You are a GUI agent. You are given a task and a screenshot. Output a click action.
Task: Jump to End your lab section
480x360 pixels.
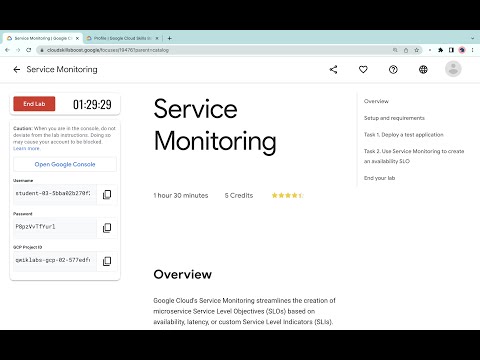(x=379, y=178)
